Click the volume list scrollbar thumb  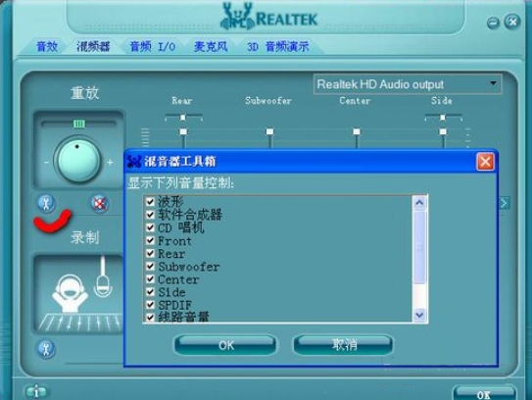click(x=419, y=247)
